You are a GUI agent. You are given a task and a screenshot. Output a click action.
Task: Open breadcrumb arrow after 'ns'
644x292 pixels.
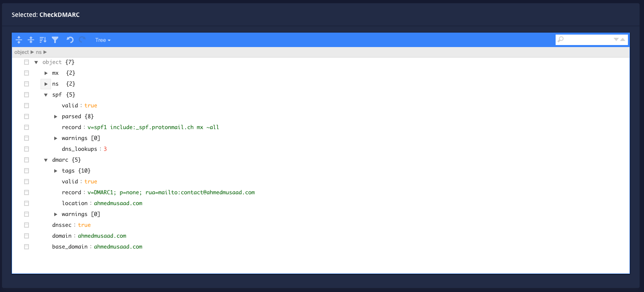click(x=45, y=52)
